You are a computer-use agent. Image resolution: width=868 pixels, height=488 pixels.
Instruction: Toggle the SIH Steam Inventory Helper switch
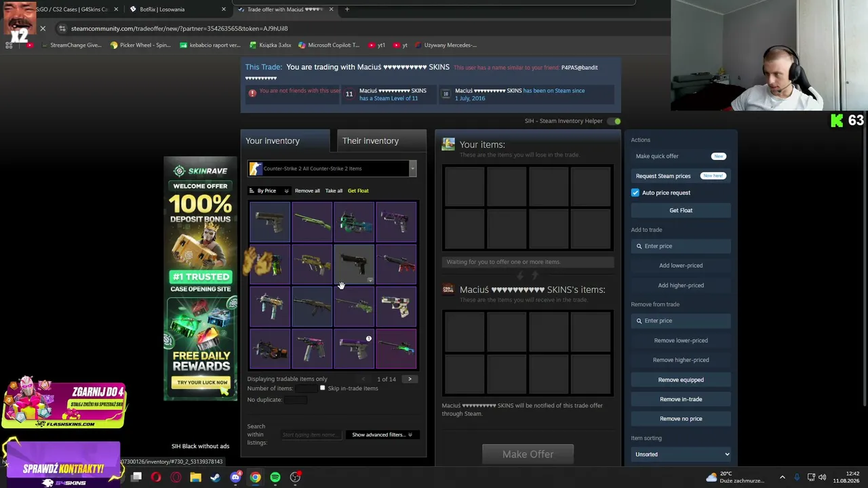614,121
